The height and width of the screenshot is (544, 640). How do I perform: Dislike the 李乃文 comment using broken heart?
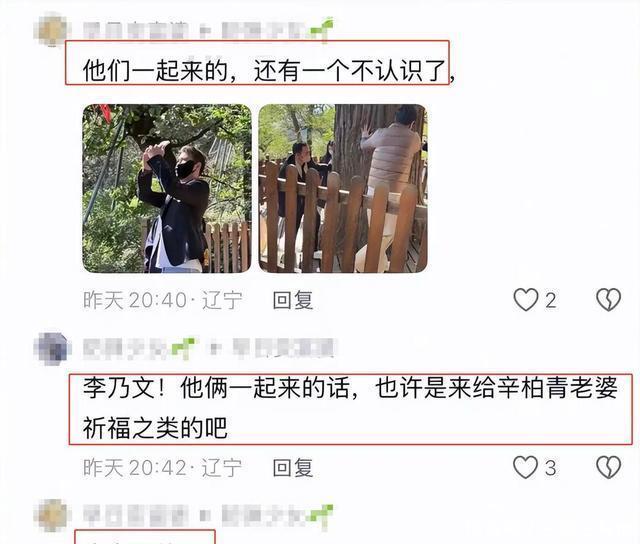[609, 467]
